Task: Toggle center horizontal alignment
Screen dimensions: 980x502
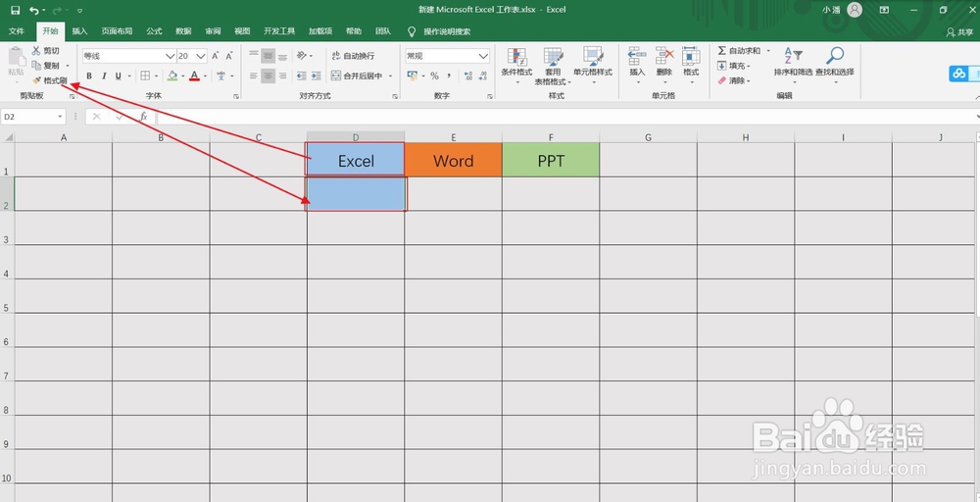Action: pos(268,75)
